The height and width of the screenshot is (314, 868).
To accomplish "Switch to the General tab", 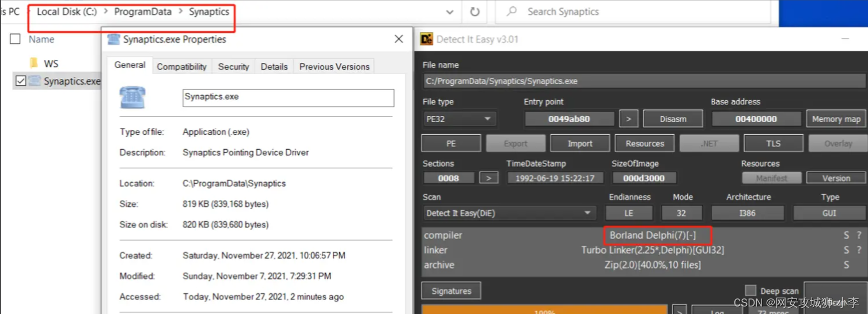I will pyautogui.click(x=130, y=65).
